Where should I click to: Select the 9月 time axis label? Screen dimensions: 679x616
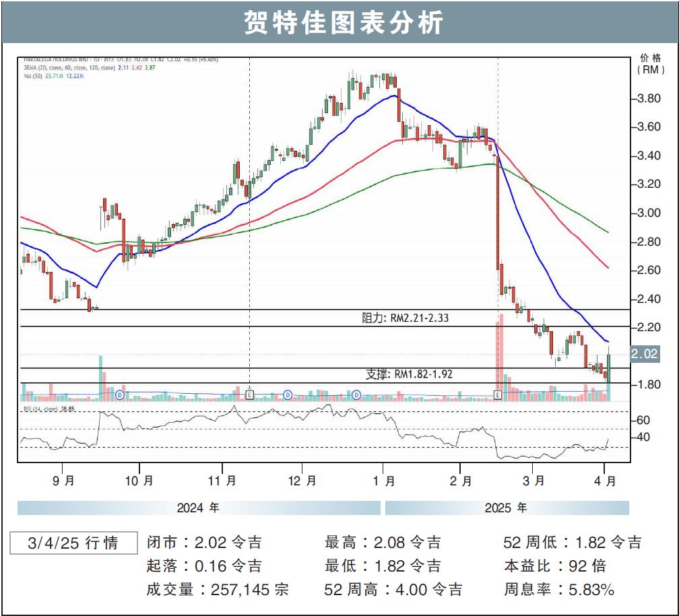[x=63, y=481]
